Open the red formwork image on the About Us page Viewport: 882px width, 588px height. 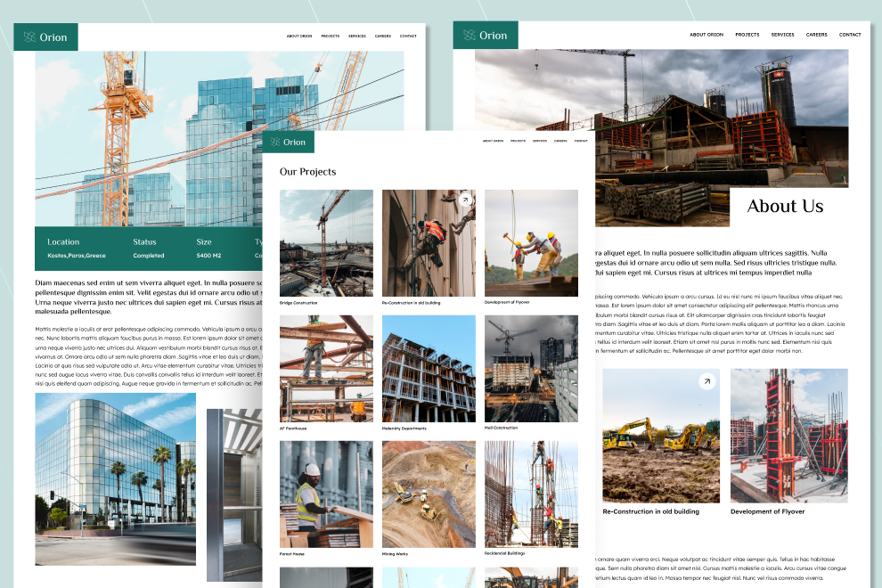pyautogui.click(x=789, y=436)
